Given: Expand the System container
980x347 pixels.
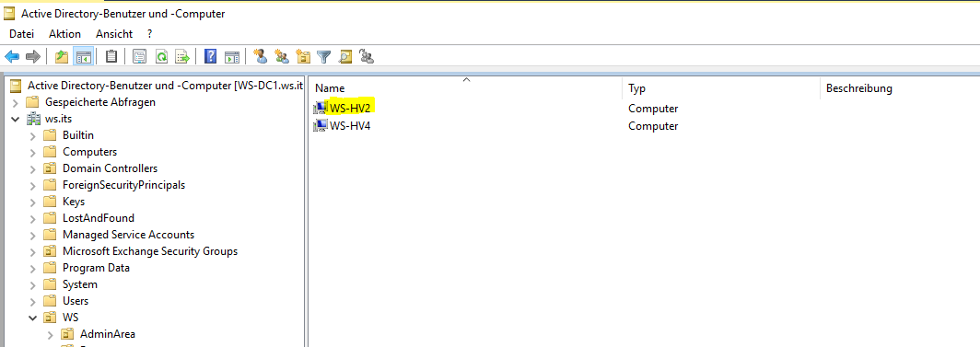Looking at the screenshot, I should coord(33,284).
